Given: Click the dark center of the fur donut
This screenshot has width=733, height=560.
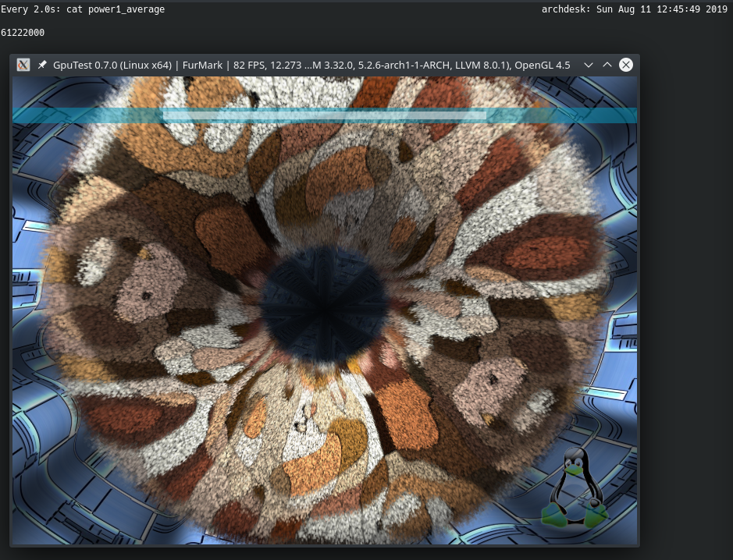Looking at the screenshot, I should [x=324, y=305].
